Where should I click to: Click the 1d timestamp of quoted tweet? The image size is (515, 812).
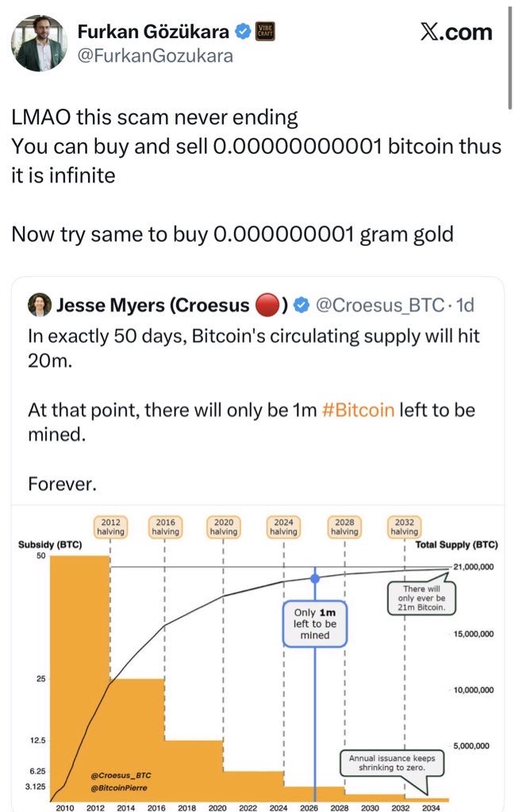coord(463,304)
